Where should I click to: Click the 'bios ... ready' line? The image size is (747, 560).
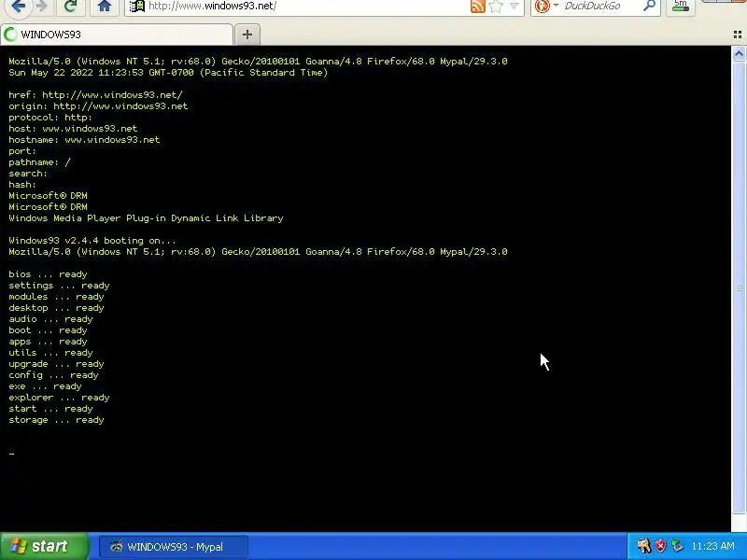click(x=48, y=274)
